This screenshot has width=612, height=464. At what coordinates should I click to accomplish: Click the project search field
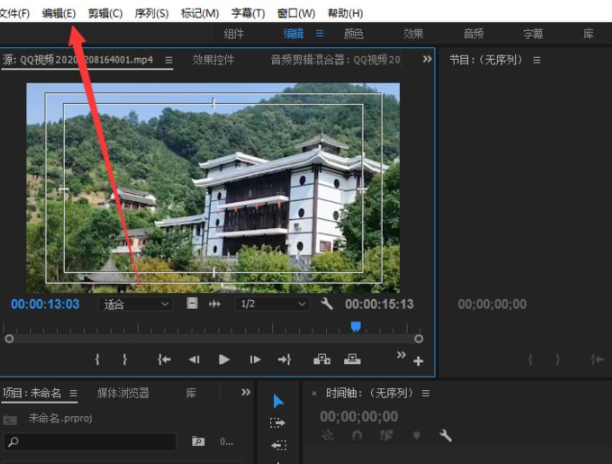point(90,442)
